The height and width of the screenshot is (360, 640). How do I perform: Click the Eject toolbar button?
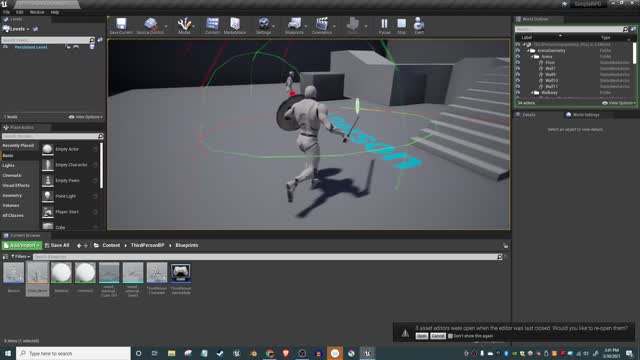(x=419, y=26)
